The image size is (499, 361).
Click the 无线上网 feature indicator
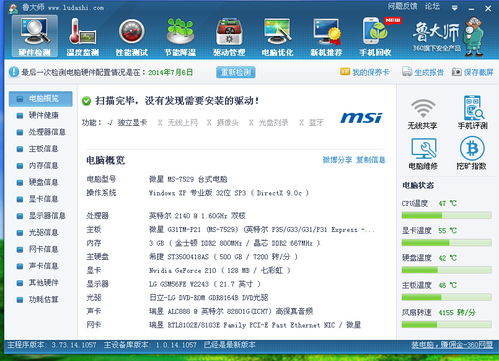[x=178, y=123]
